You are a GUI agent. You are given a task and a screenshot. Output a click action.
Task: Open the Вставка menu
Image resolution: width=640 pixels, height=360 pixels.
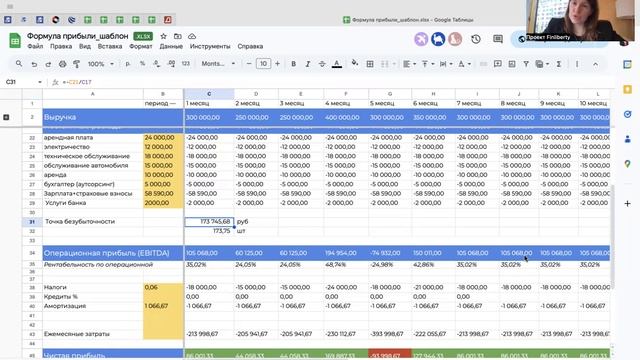(x=110, y=47)
